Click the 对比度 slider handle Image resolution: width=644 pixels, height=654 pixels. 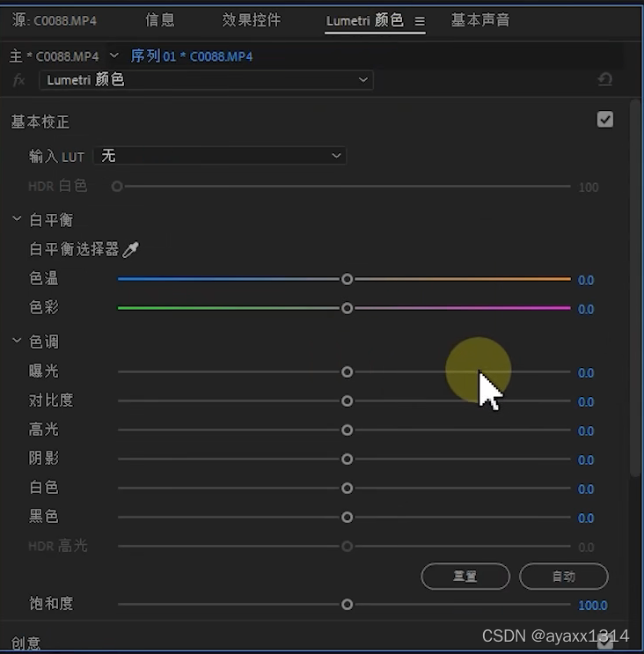coord(347,400)
